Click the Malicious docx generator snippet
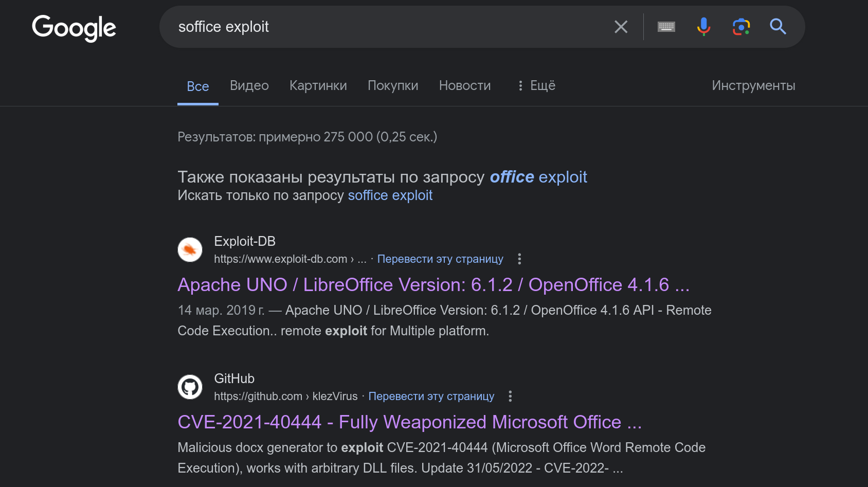The height and width of the screenshot is (487, 868). (x=442, y=458)
